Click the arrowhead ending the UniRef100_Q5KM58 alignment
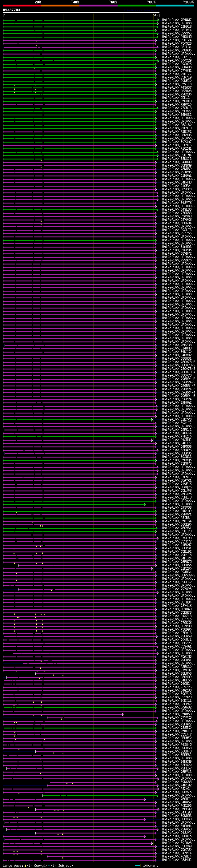The height and width of the screenshot is (868, 197). pos(123,714)
